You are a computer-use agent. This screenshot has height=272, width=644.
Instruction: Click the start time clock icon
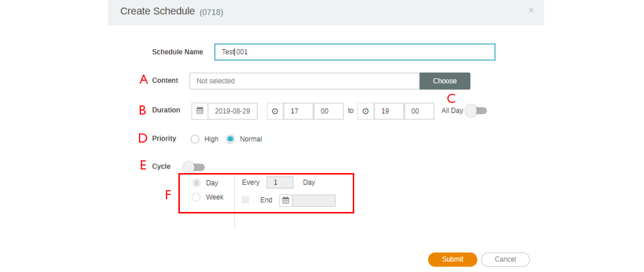coord(275,111)
